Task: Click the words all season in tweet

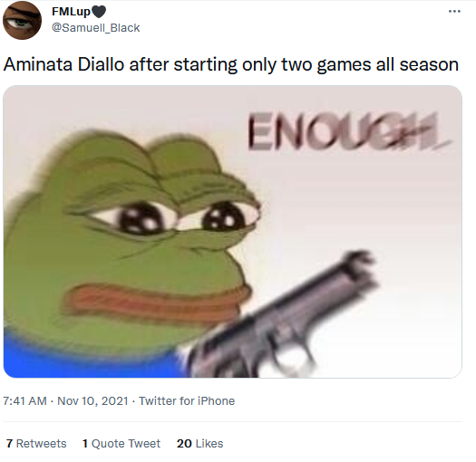Action: (x=417, y=64)
